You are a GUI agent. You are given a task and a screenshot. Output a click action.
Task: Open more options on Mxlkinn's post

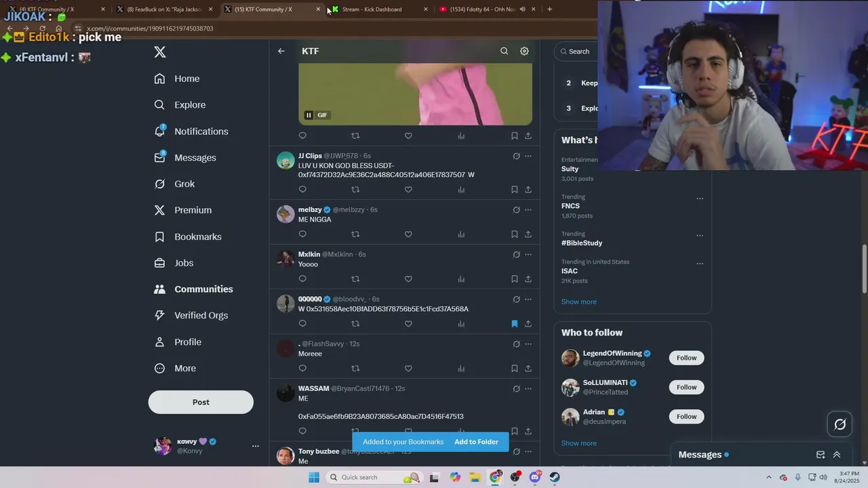528,255
